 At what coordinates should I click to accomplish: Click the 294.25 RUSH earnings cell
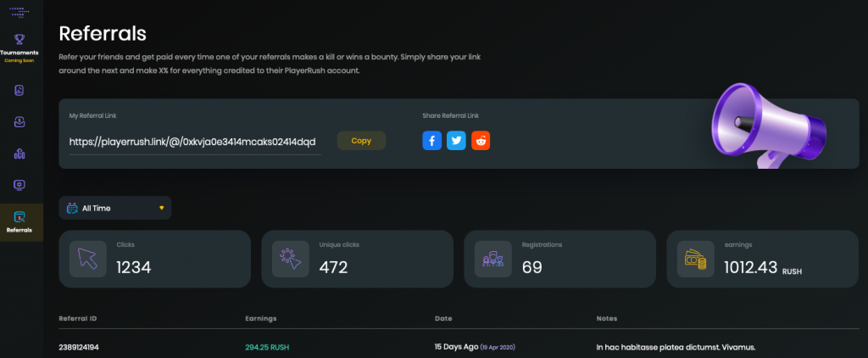267,348
